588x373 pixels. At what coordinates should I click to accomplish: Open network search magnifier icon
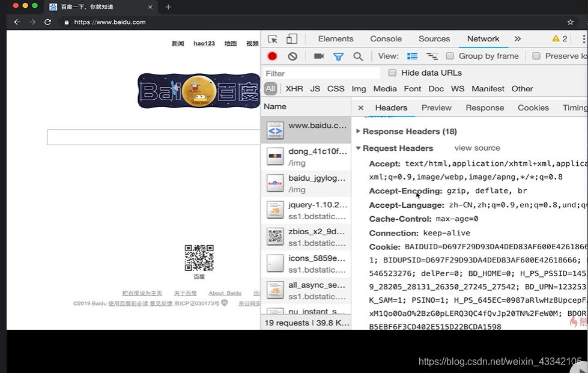coord(358,56)
